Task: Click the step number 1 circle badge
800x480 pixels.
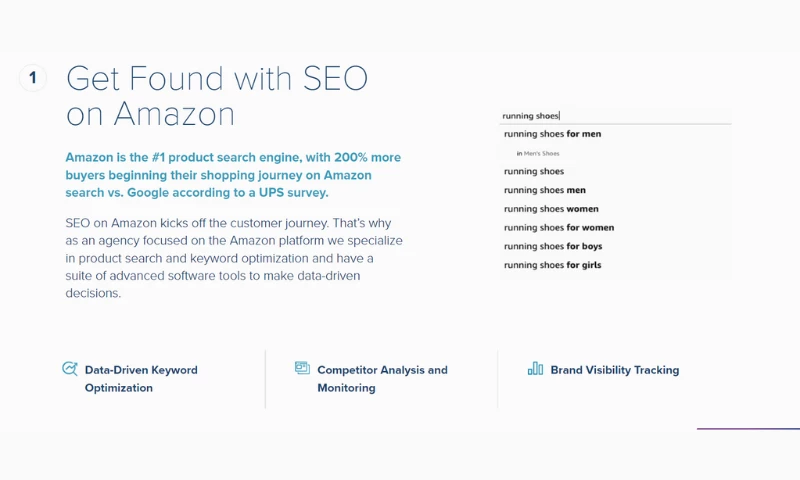Action: tap(33, 78)
